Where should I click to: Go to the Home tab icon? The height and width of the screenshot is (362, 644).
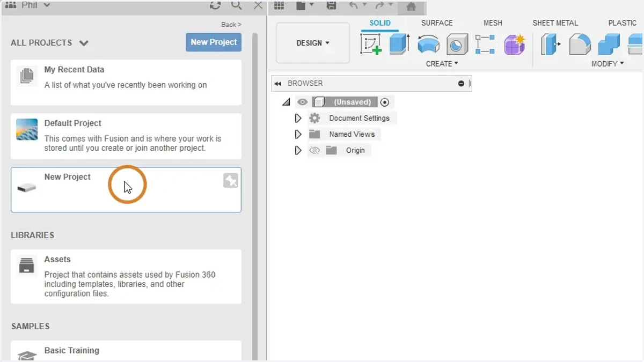(x=411, y=6)
